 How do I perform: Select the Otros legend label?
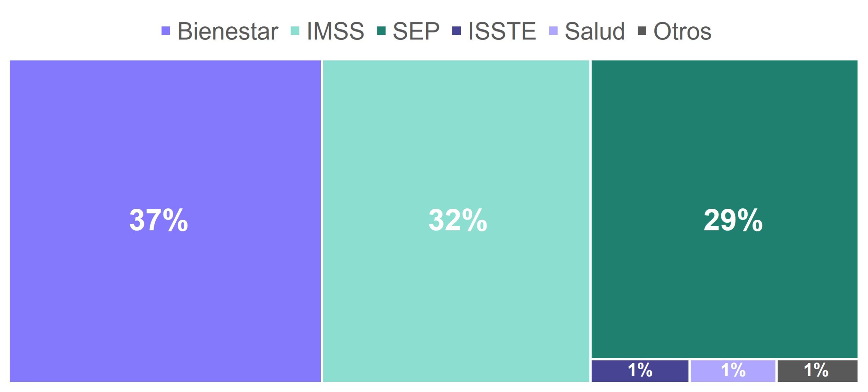coord(682,32)
